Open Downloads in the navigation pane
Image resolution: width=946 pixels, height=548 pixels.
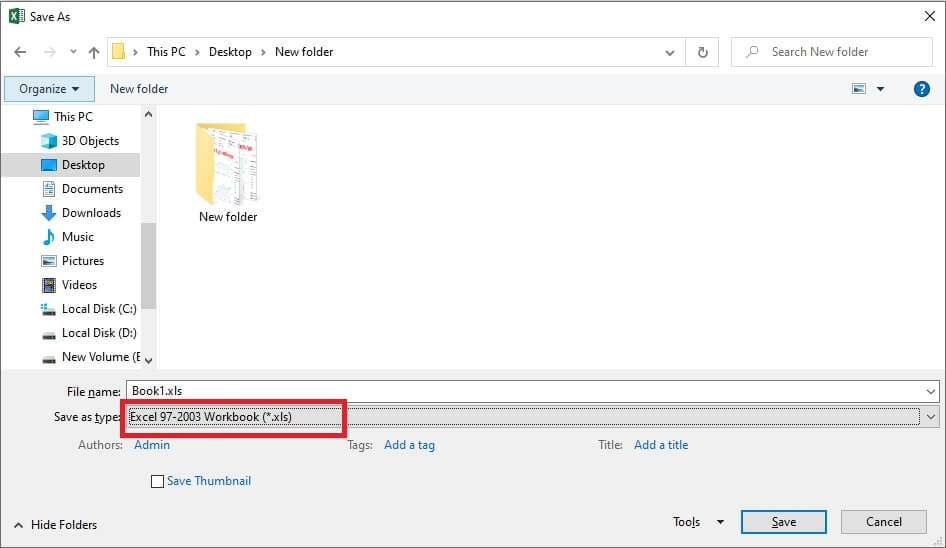(90, 213)
